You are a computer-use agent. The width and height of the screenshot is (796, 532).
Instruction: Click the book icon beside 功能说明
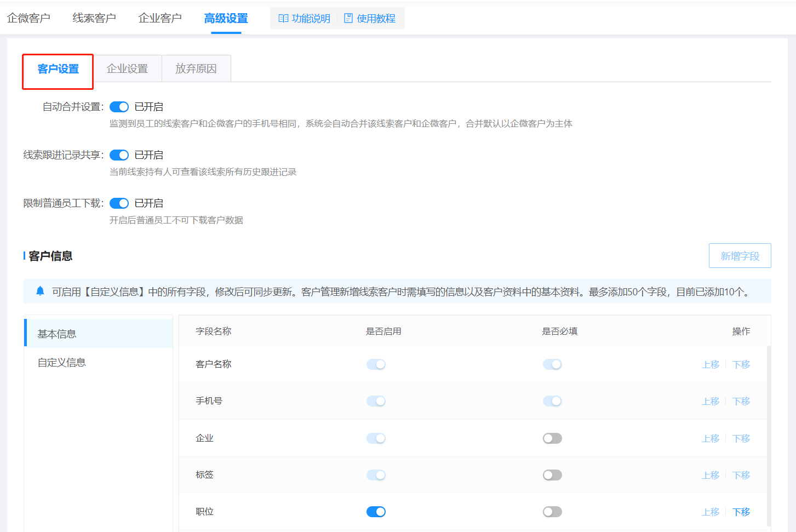[283, 19]
